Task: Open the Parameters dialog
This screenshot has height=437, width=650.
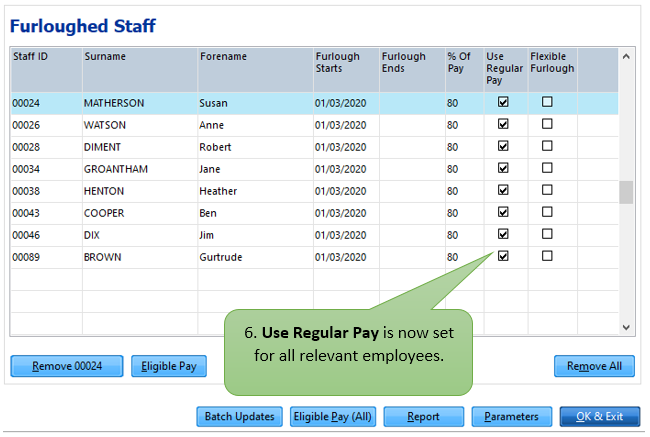Action: tap(512, 416)
